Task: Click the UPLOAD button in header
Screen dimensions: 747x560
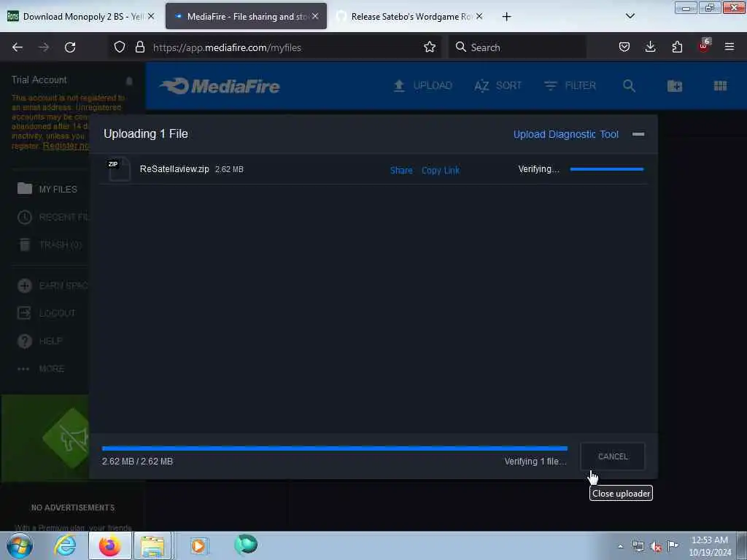Action: point(422,86)
